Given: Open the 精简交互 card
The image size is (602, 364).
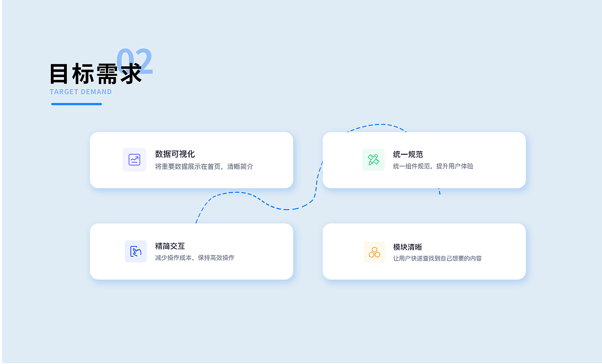Looking at the screenshot, I should tap(191, 251).
